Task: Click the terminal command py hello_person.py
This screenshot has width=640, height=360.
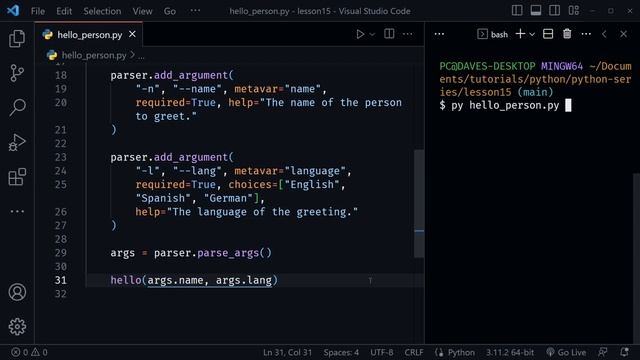Action: [x=505, y=106]
